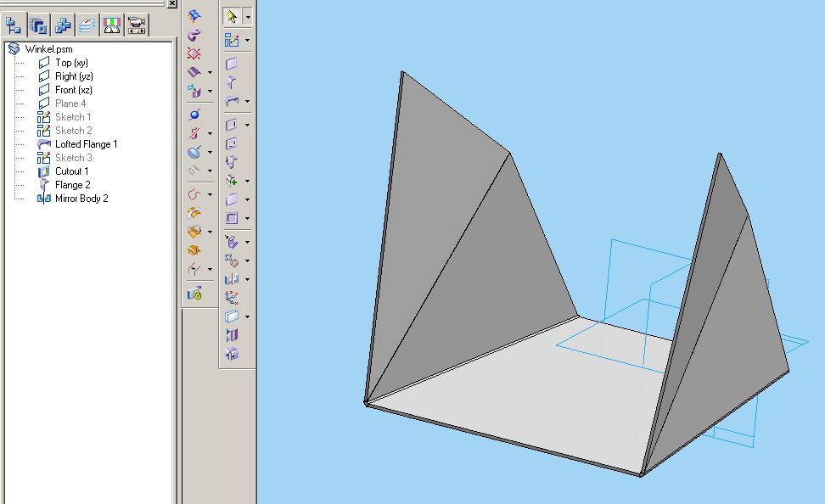Open flyout arrow beside green-plus tool
This screenshot has height=504, width=825.
247,181
